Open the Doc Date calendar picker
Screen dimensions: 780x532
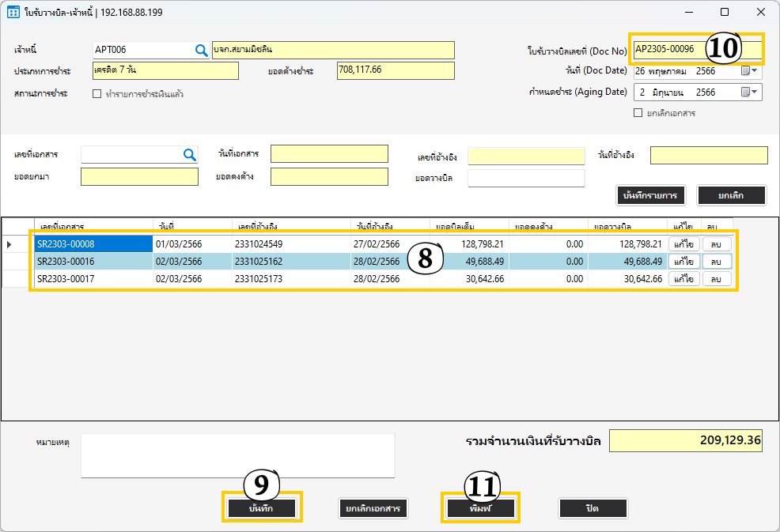(748, 71)
